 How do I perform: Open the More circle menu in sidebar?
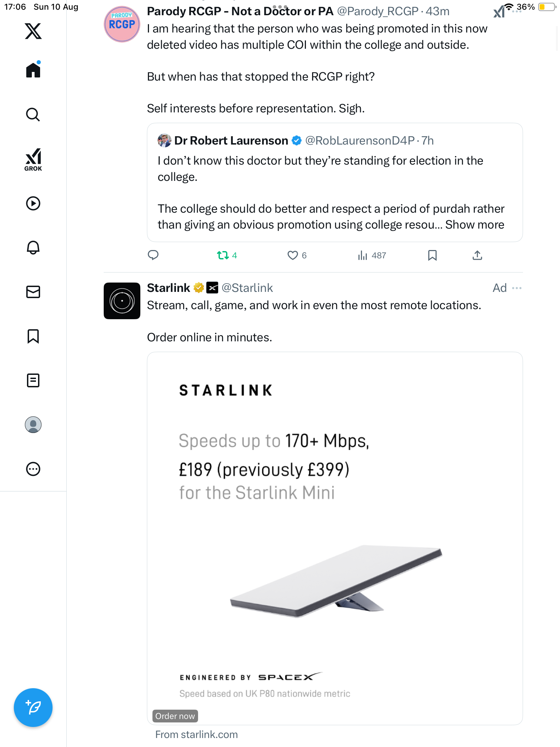(33, 469)
